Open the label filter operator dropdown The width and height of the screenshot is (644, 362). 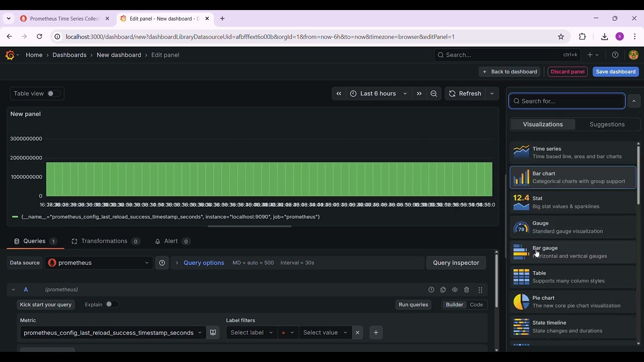tap(288, 332)
